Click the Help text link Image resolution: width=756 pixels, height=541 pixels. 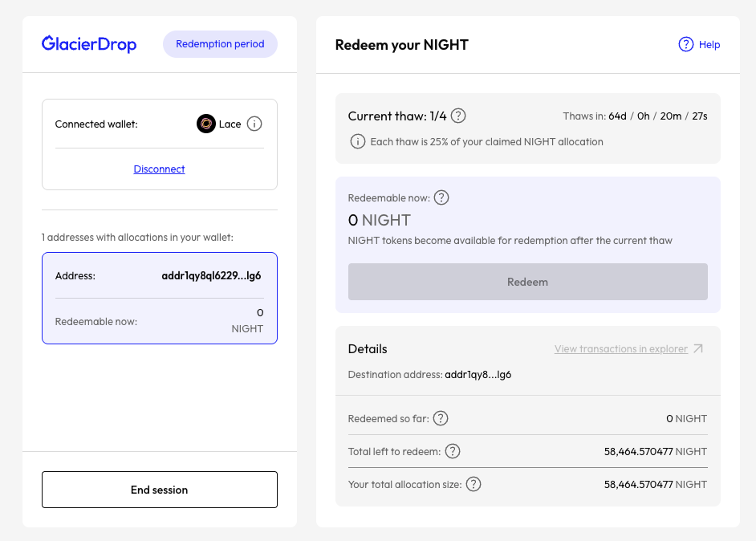(x=709, y=45)
